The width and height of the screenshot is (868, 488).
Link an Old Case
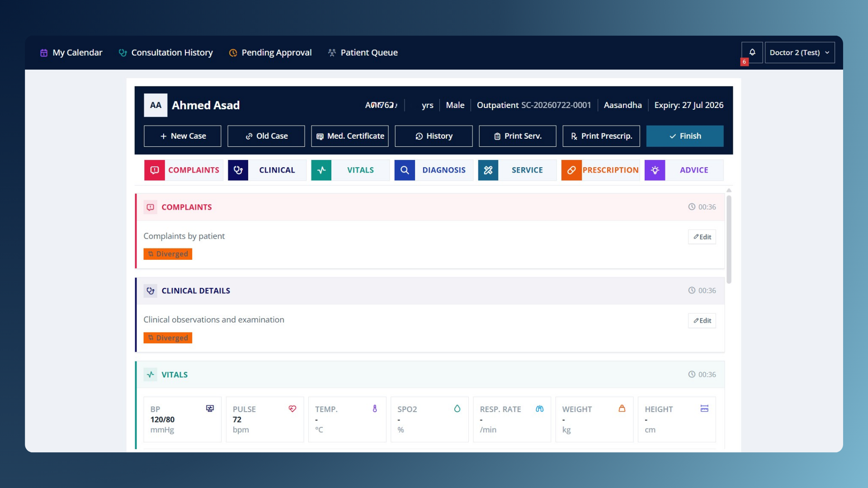click(266, 136)
